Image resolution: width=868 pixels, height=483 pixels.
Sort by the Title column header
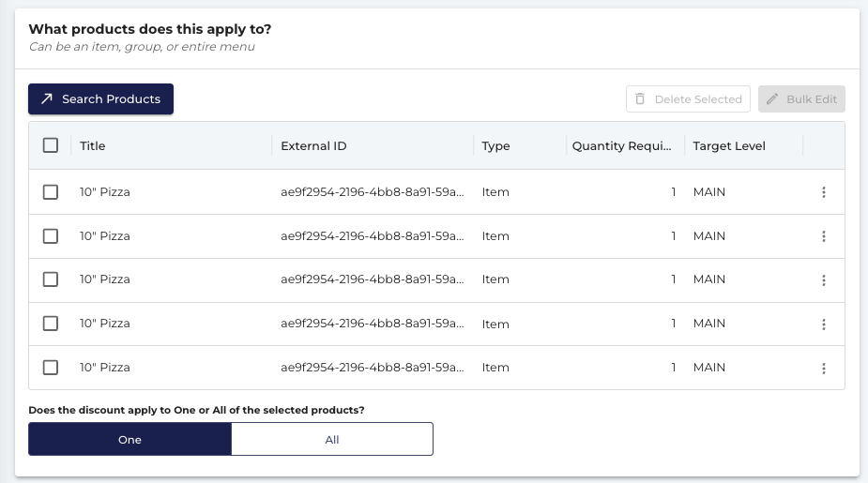click(93, 146)
